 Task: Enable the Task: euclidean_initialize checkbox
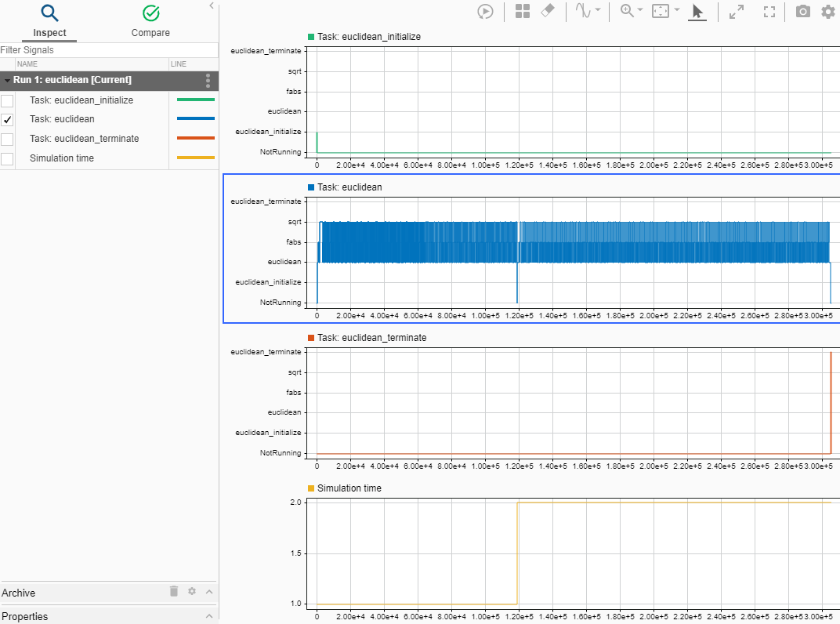point(8,100)
